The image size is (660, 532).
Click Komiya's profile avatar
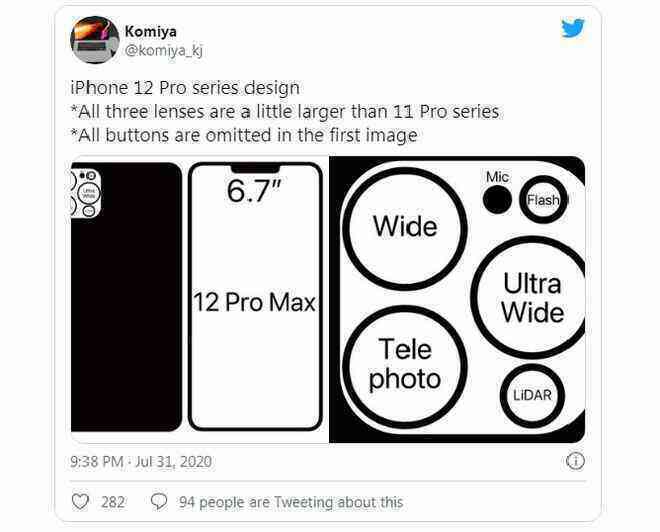click(95, 40)
